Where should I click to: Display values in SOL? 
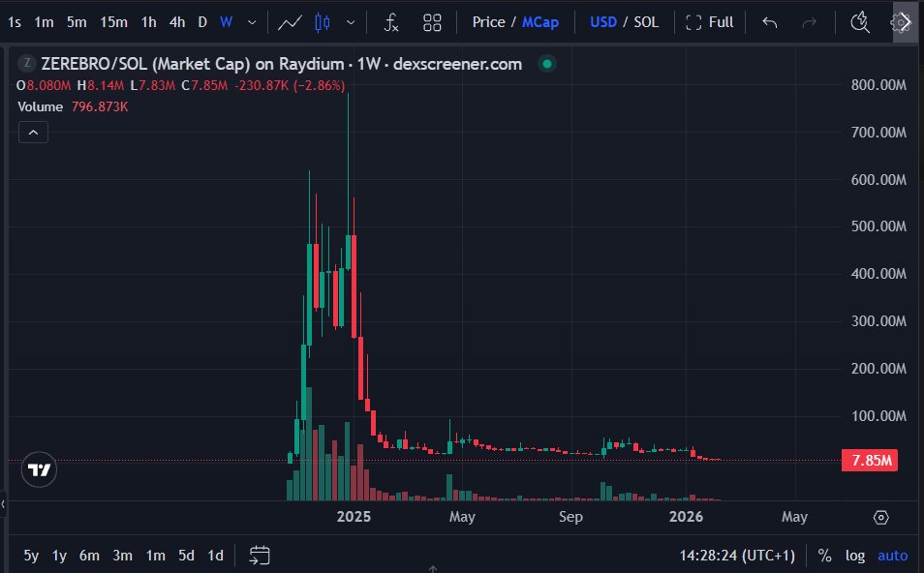pos(646,22)
